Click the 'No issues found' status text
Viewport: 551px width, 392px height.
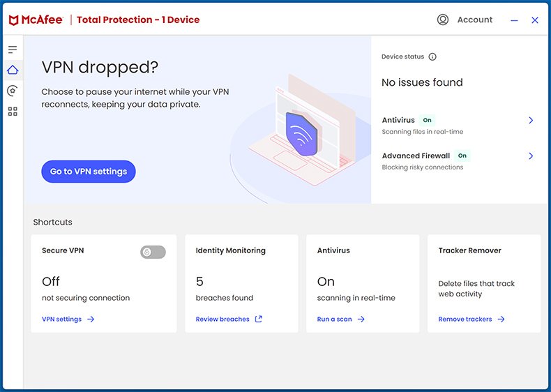point(422,82)
